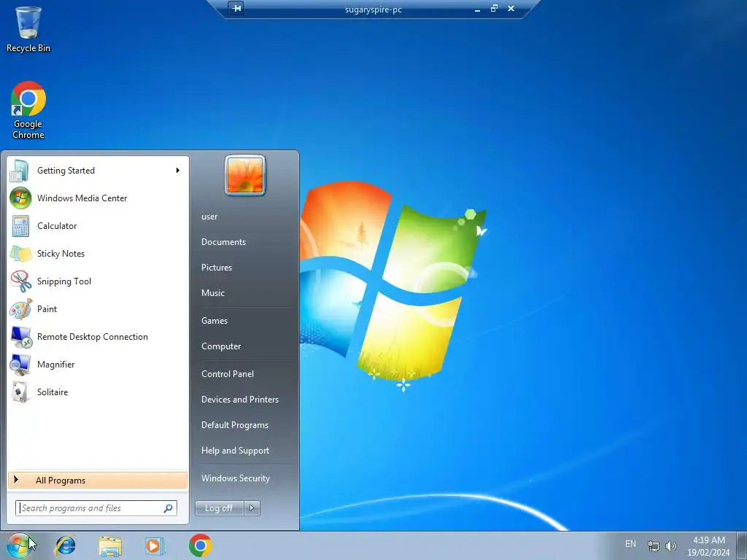747x560 pixels.
Task: Open the volume speaker tray icon
Action: point(671,545)
